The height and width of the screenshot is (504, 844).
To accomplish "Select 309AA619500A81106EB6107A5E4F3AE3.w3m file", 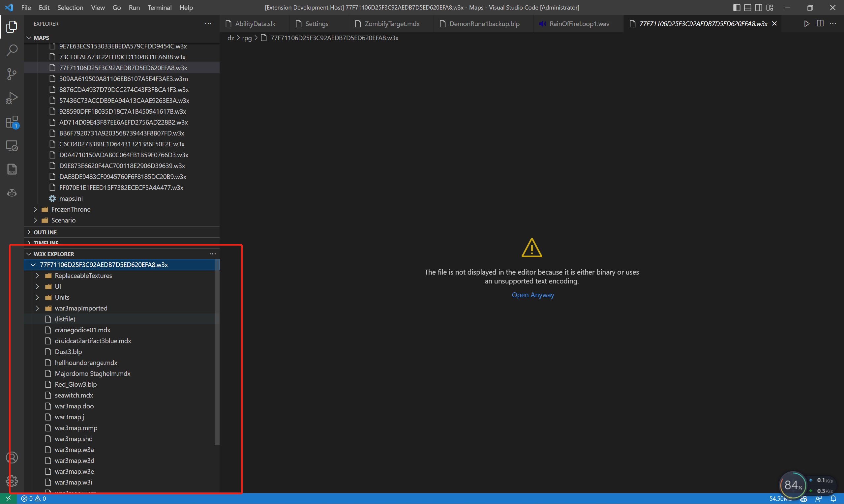I will [x=122, y=79].
